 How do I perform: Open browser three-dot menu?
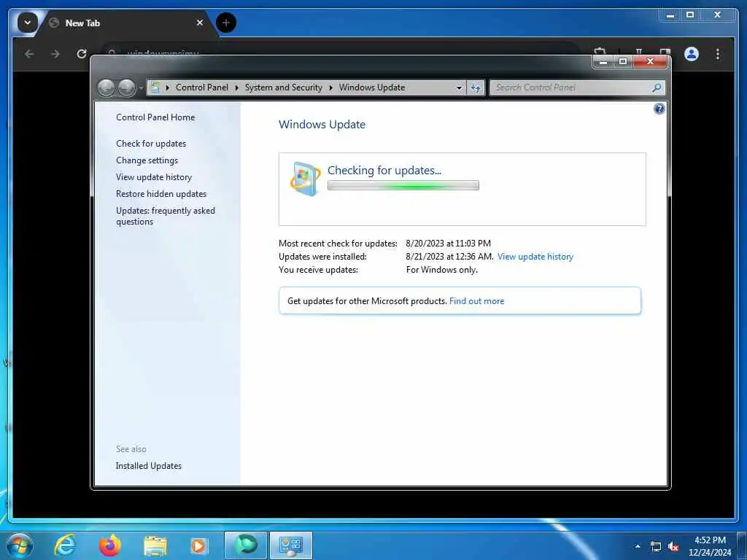tap(718, 54)
